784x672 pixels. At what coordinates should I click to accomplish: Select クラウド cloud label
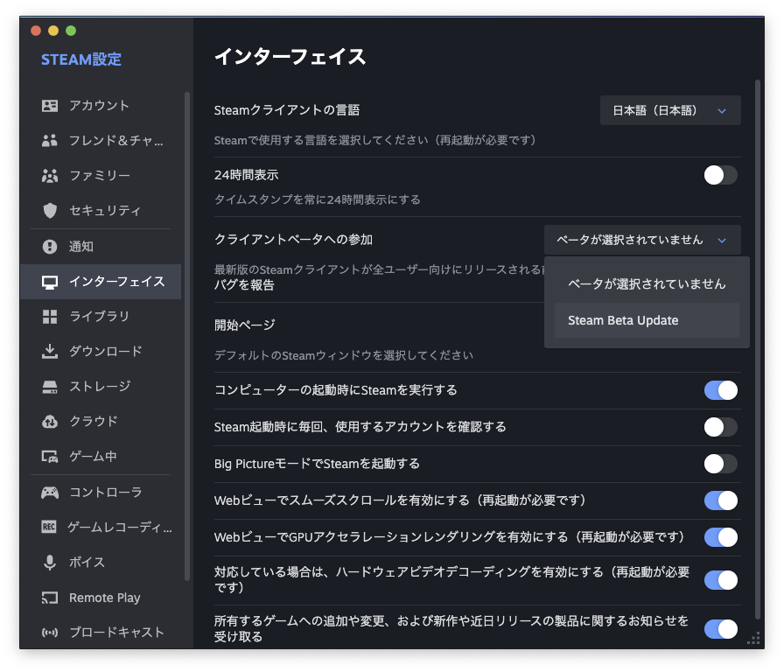(94, 422)
